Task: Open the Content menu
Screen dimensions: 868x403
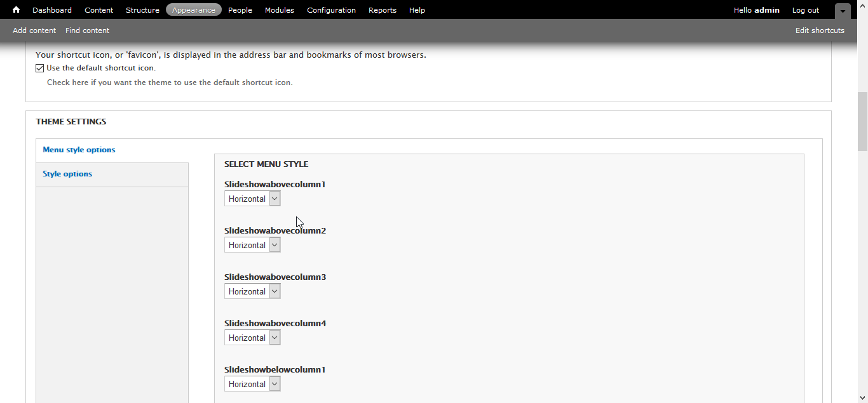Action: click(99, 10)
